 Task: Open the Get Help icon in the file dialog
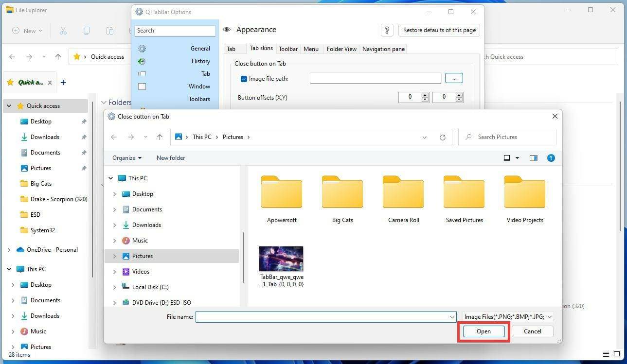551,157
